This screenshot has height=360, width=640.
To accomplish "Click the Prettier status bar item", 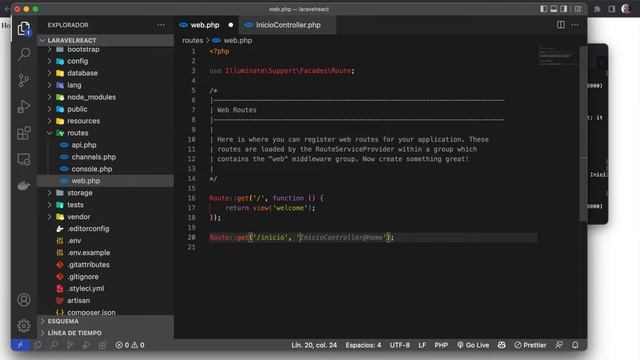I will point(530,345).
